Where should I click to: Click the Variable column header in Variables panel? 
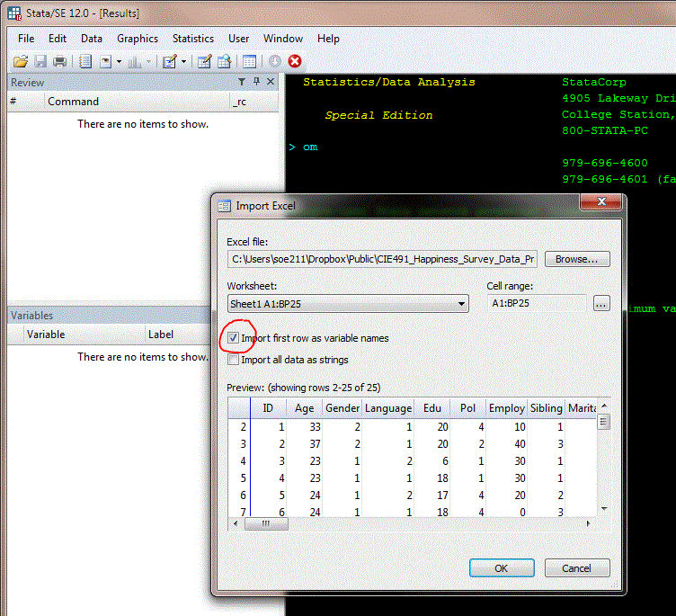click(84, 335)
